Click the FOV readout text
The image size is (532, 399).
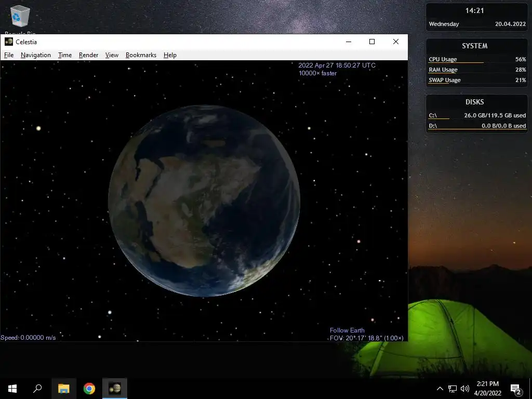(x=366, y=338)
